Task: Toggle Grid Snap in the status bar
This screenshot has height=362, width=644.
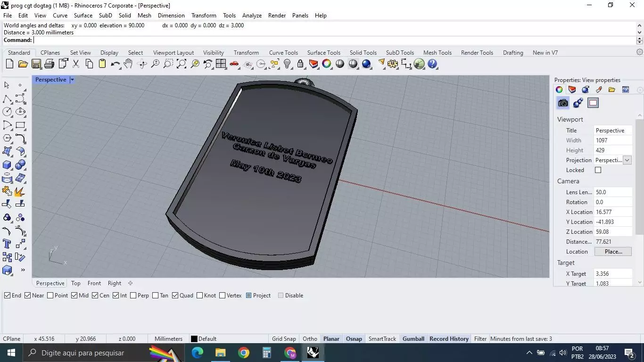Action: click(284, 339)
